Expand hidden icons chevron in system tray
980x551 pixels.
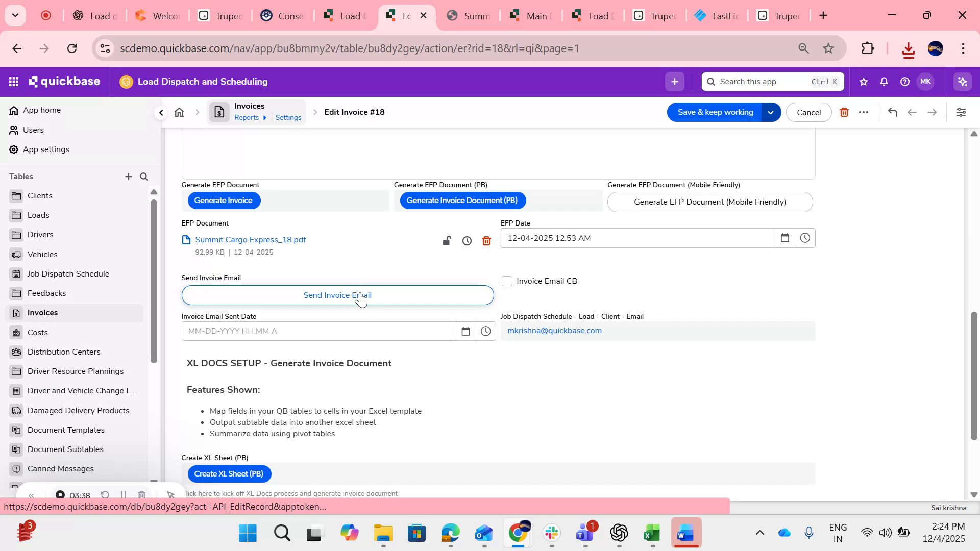pyautogui.click(x=760, y=532)
